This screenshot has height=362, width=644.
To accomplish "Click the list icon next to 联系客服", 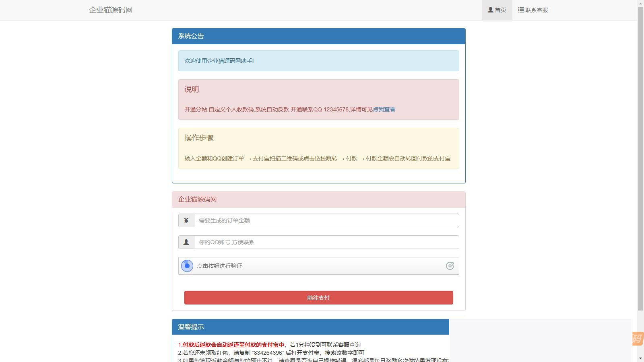I will pyautogui.click(x=519, y=10).
